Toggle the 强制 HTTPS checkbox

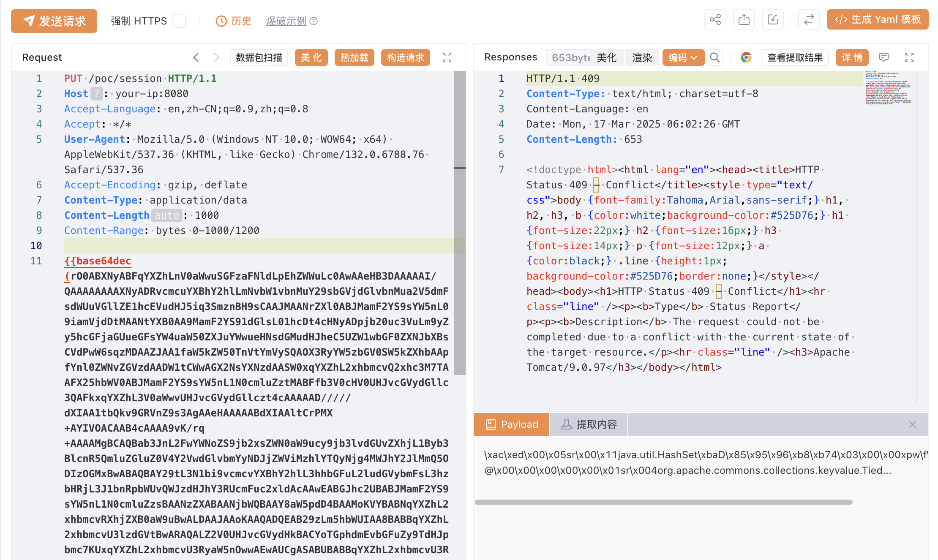pyautogui.click(x=179, y=21)
